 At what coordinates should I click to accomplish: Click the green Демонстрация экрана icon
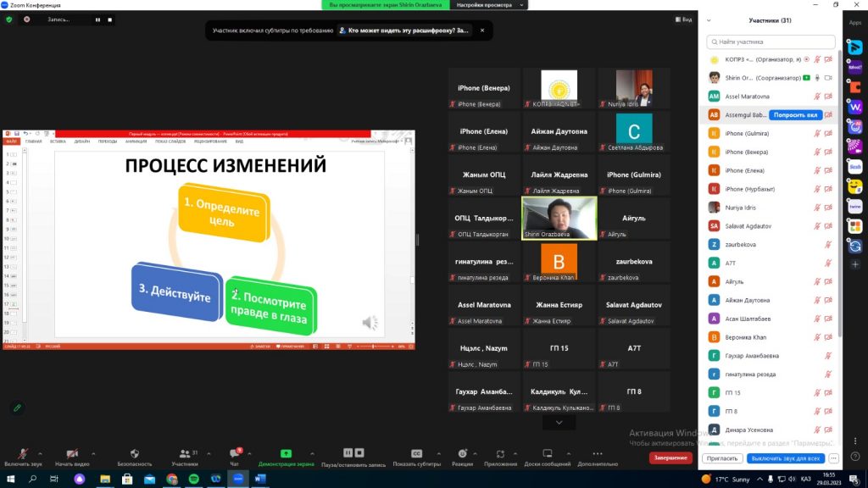tap(286, 454)
